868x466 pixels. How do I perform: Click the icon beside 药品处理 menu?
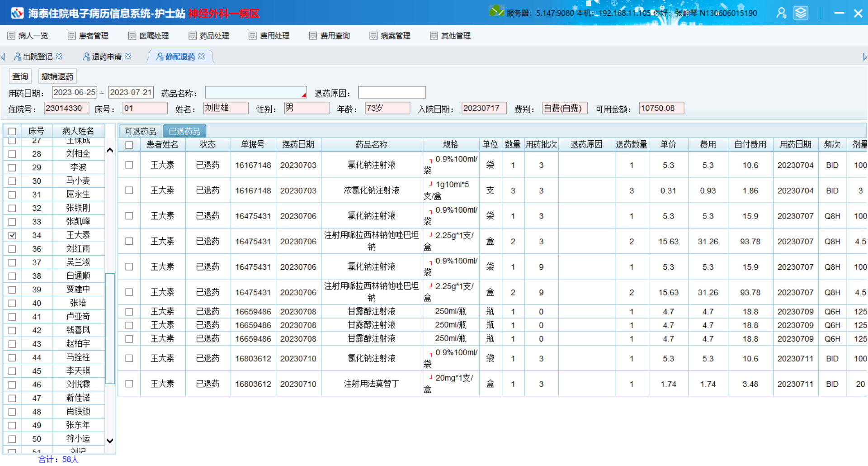pyautogui.click(x=193, y=36)
